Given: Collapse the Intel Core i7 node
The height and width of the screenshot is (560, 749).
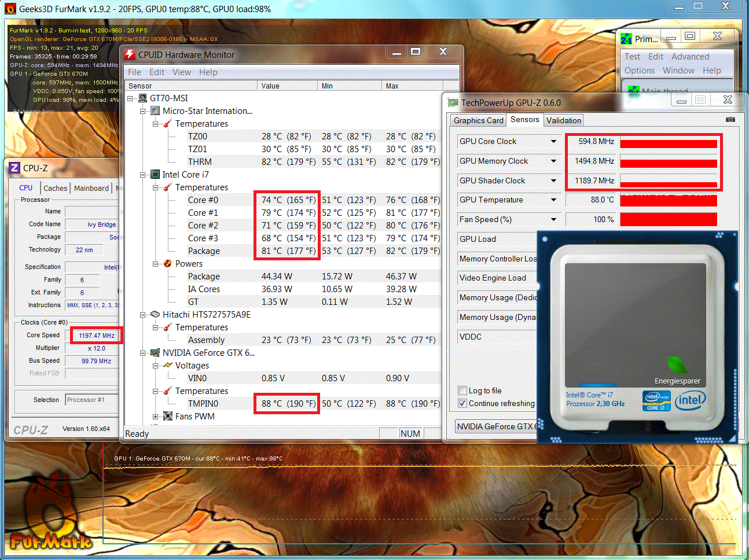Looking at the screenshot, I should (x=143, y=175).
